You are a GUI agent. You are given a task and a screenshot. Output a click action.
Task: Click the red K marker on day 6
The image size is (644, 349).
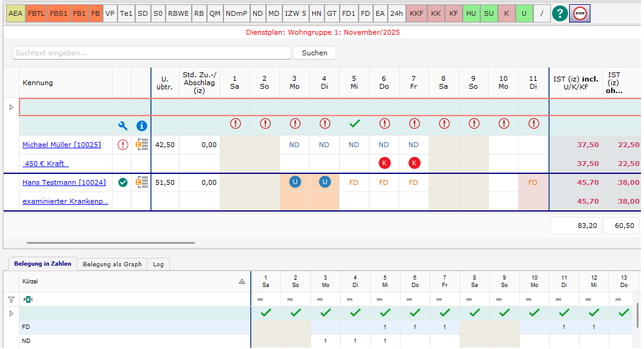point(384,164)
